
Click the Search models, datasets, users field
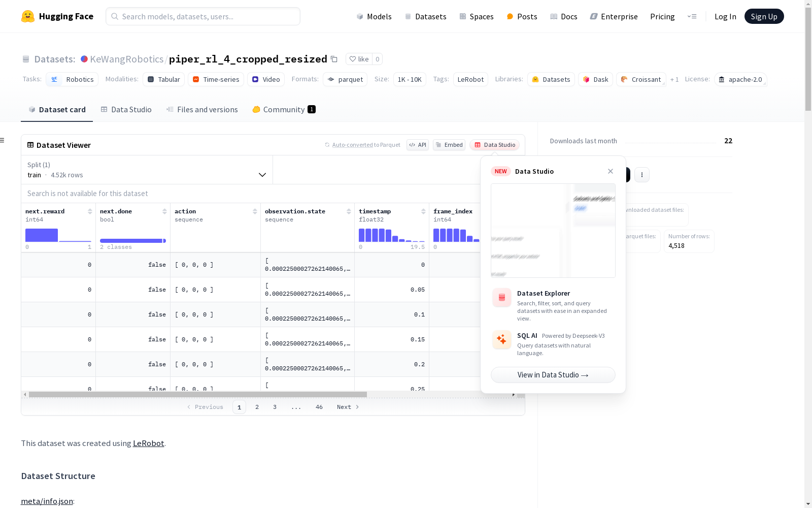[x=203, y=16]
